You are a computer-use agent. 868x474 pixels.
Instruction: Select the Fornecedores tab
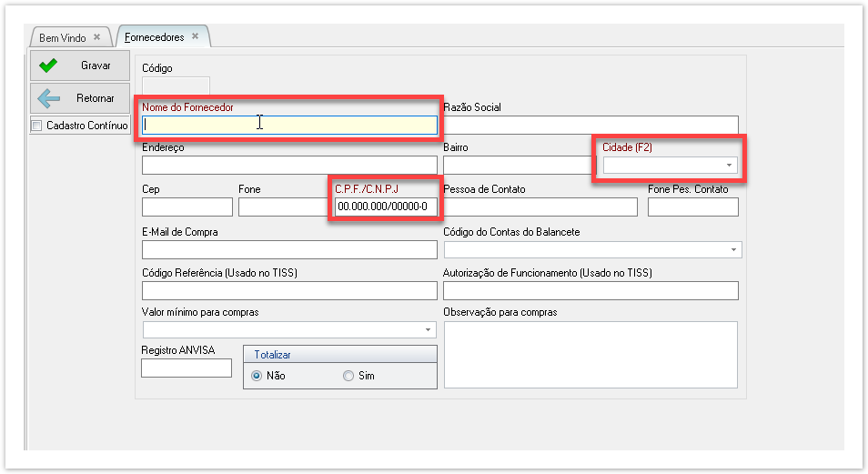154,37
